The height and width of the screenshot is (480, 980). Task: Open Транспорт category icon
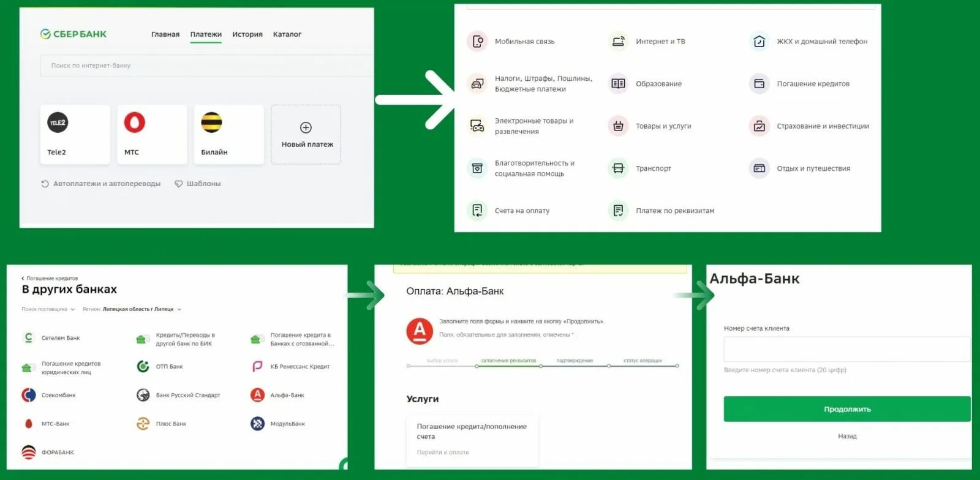coord(618,168)
